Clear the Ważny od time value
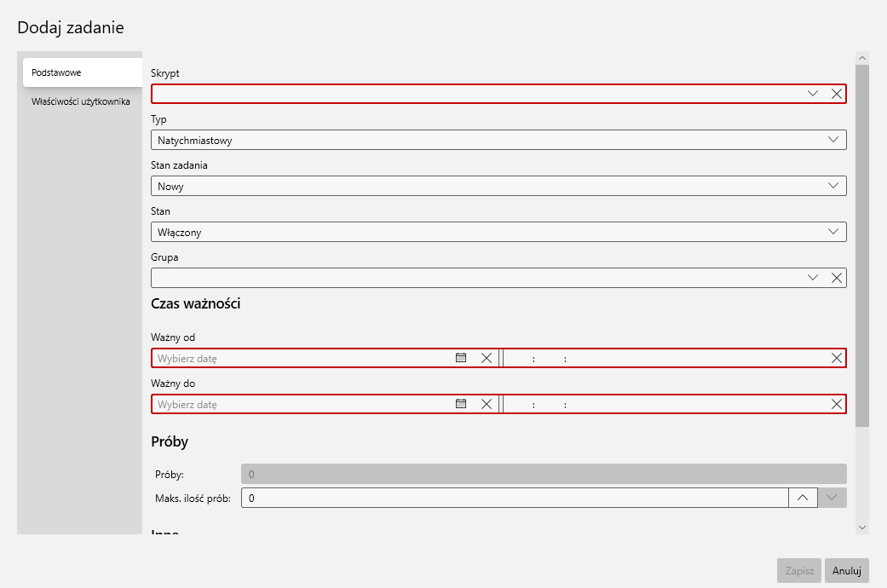The height and width of the screenshot is (588, 887). tap(837, 358)
